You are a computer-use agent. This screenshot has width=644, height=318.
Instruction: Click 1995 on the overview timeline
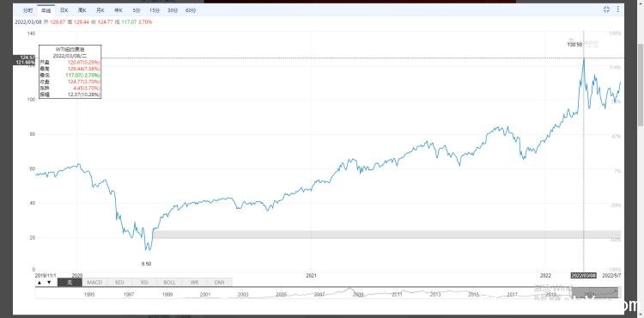click(89, 295)
